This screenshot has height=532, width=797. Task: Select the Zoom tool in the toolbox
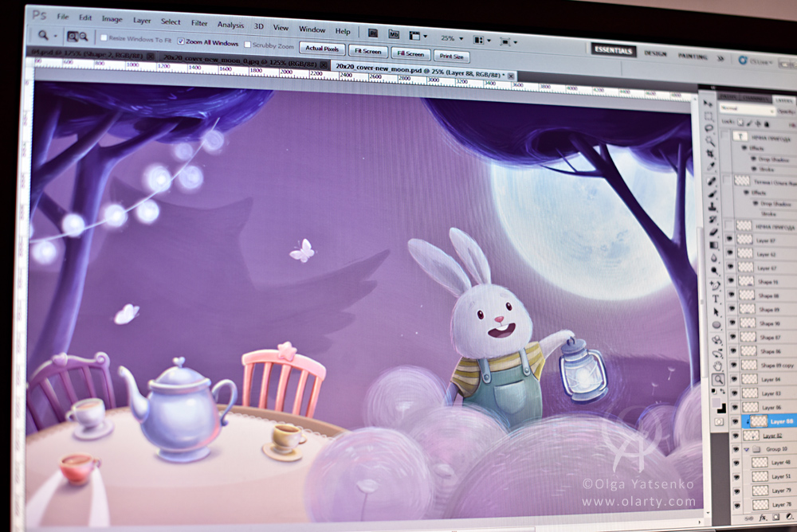718,379
